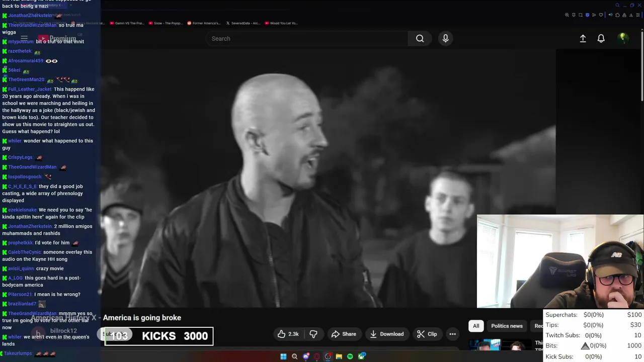The height and width of the screenshot is (362, 644).
Task: Open Windows taskbar search
Action: pyautogui.click(x=294, y=356)
